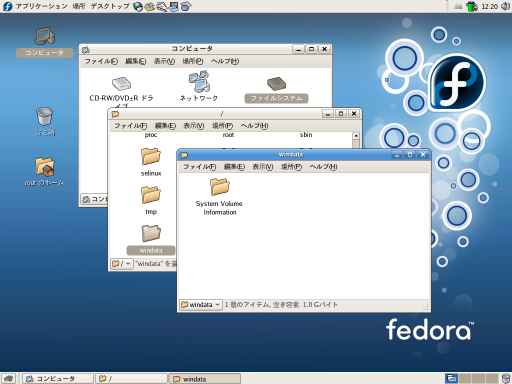Click the resize grip of windata window
Viewport: 512px width, 384px height.
426,307
